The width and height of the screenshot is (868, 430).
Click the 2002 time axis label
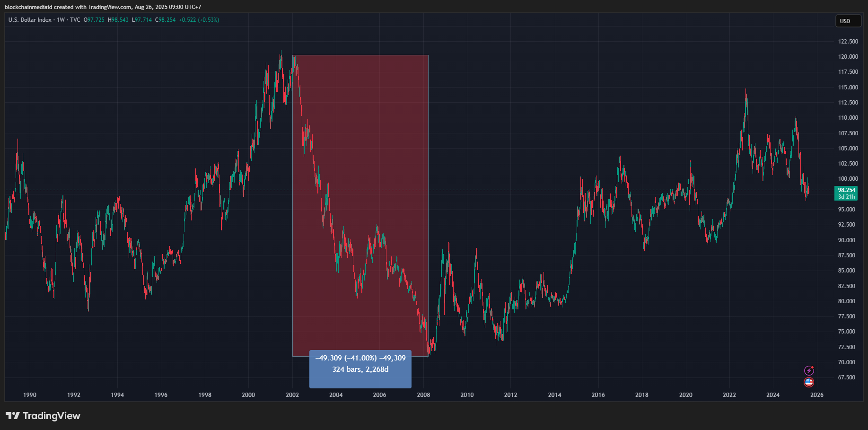tap(292, 395)
